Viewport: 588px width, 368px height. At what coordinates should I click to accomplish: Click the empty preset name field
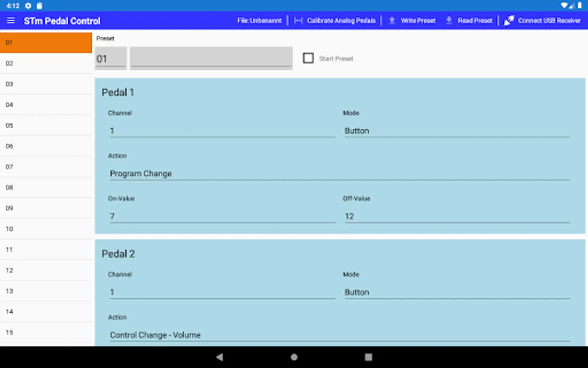coord(211,58)
